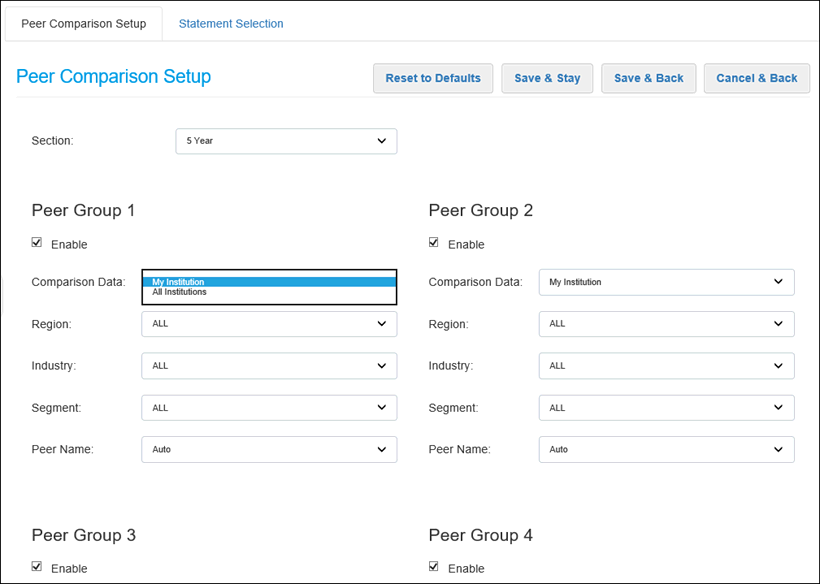
Task: Open Peer Group 2 Peer Name dropdown
Action: (666, 450)
